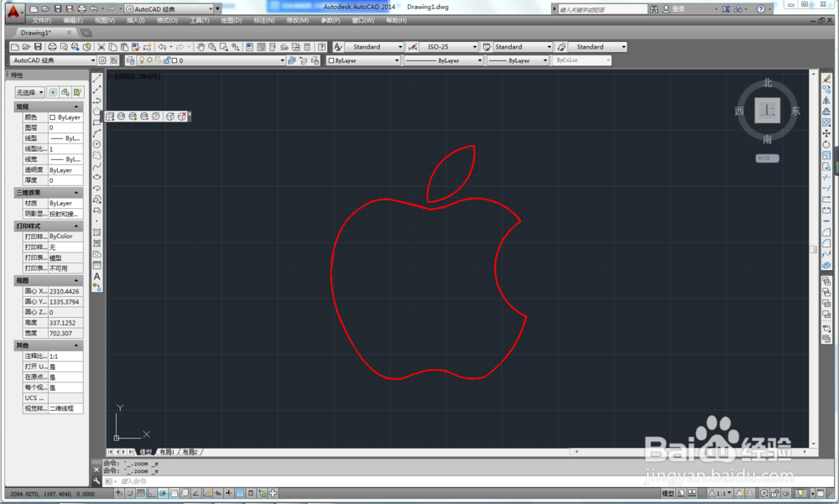The image size is (839, 504).
Task: Open the 无选择 selection dropdown
Action: (29, 92)
